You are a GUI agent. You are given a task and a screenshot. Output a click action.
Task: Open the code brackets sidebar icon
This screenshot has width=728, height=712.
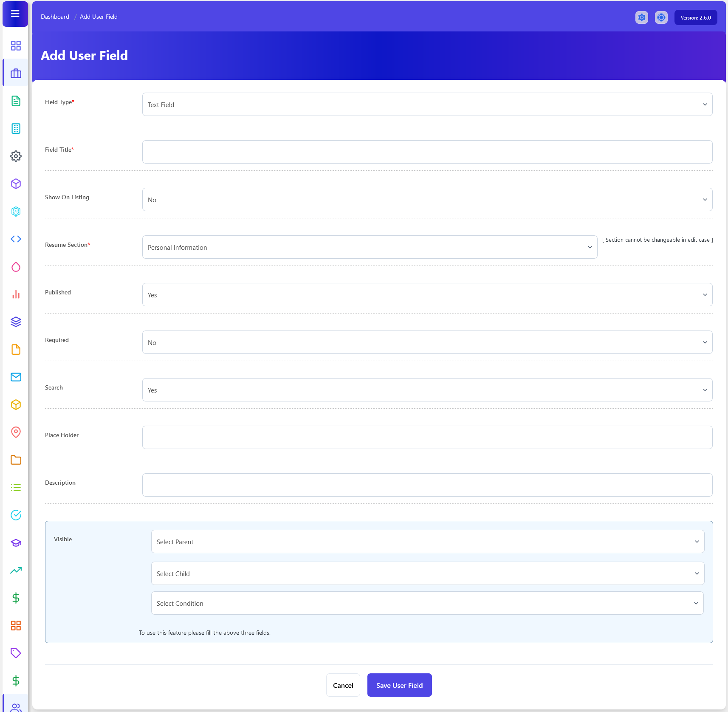coord(16,239)
